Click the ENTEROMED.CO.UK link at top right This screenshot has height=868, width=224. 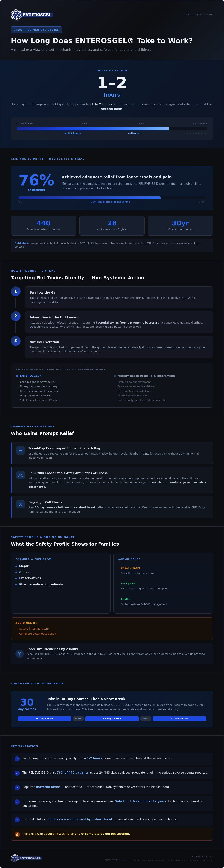198,15
